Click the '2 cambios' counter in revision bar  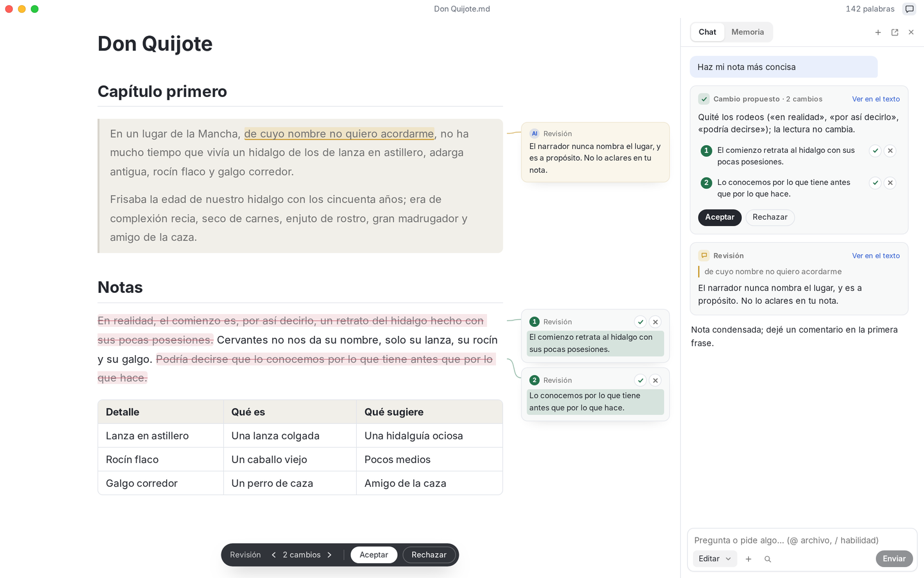[x=302, y=555]
